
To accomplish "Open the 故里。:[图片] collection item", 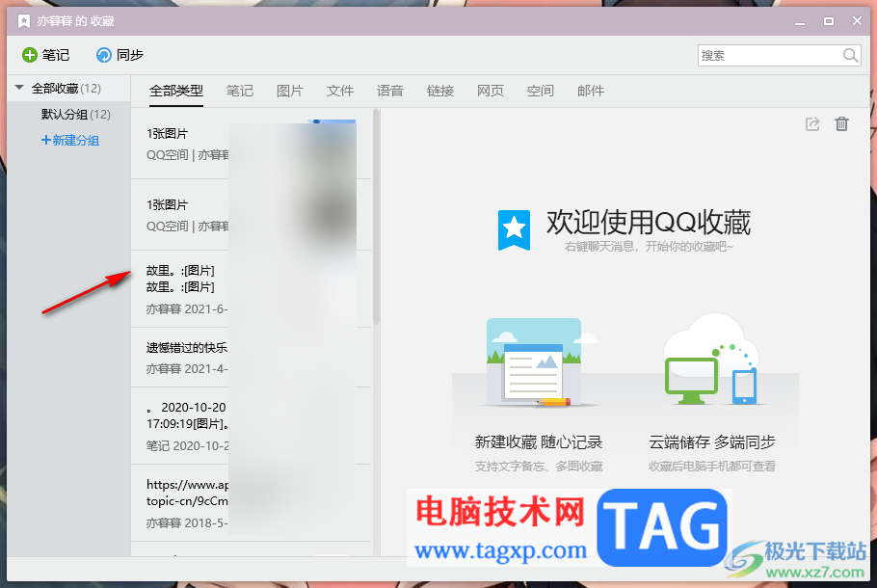I will [x=252, y=289].
